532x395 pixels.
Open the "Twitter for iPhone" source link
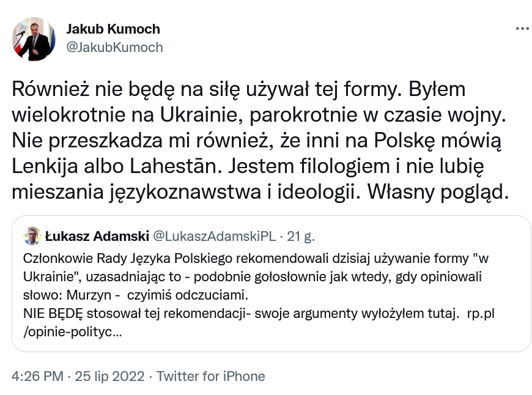tap(210, 376)
